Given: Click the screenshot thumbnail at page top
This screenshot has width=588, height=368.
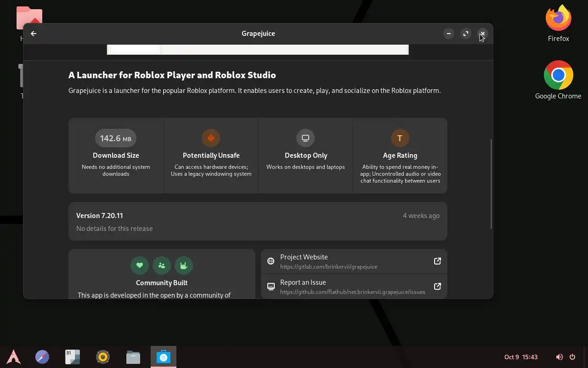Looking at the screenshot, I should [258, 49].
